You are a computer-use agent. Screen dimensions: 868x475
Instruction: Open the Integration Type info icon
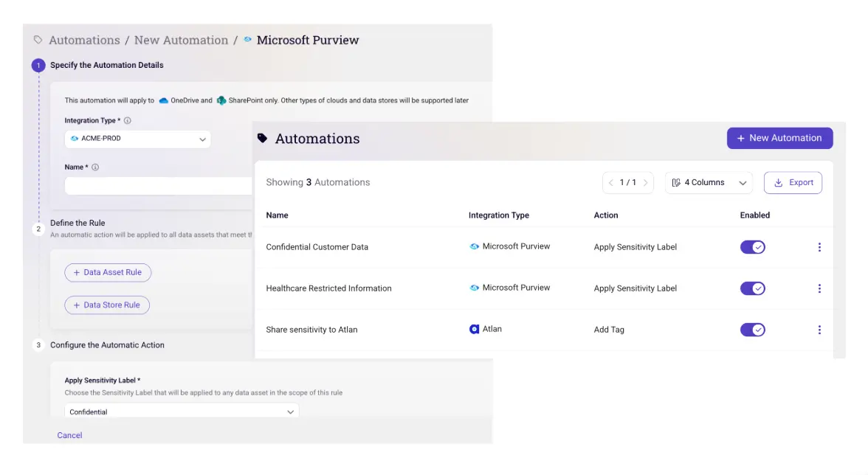[127, 120]
